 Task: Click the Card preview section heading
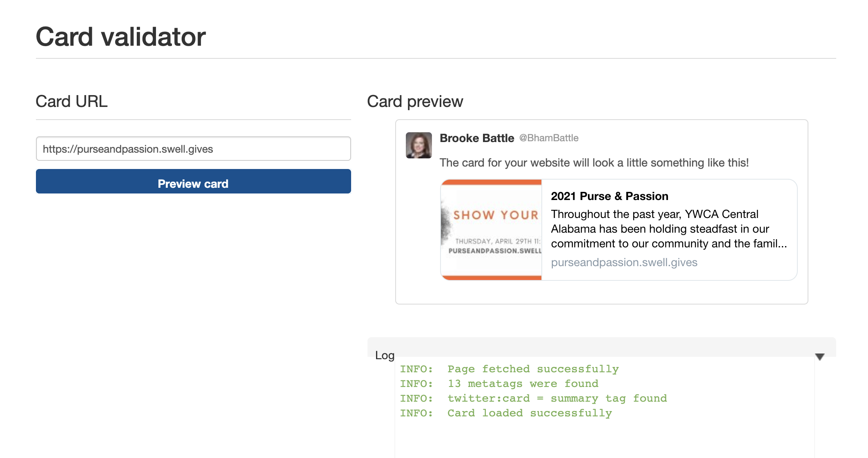pyautogui.click(x=415, y=102)
